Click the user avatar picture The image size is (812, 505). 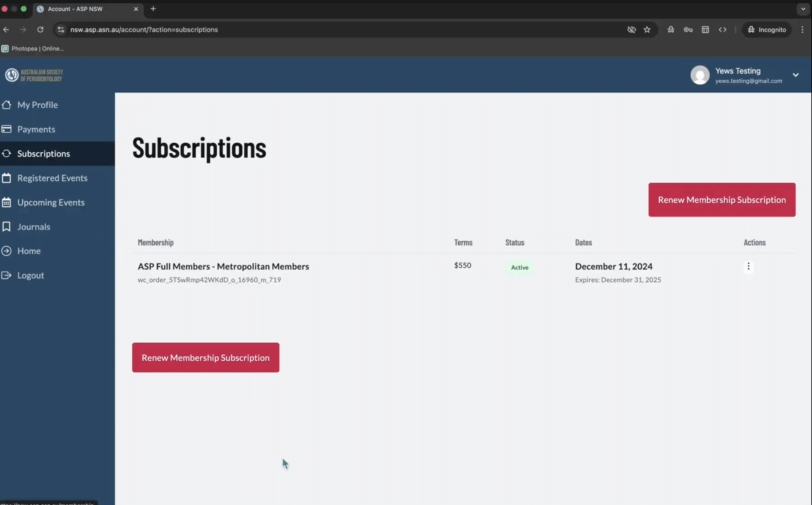700,75
